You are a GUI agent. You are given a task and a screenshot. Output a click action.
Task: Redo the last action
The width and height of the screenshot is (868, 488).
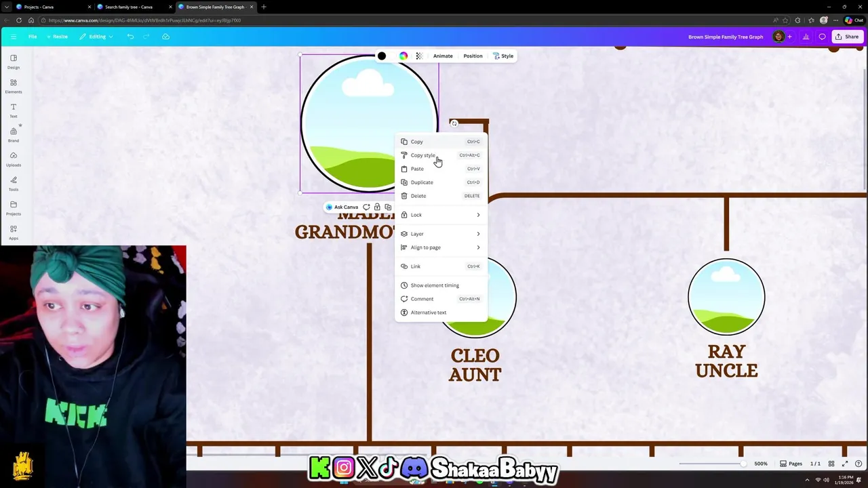click(x=146, y=37)
